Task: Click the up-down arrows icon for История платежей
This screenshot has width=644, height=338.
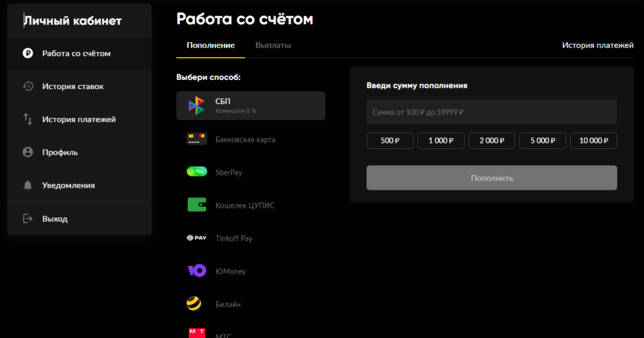Action: pyautogui.click(x=28, y=119)
